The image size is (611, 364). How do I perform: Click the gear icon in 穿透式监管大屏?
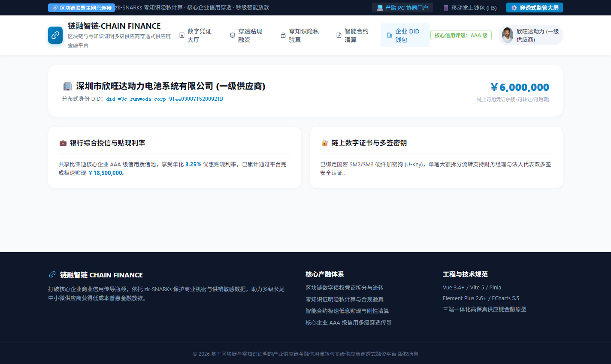click(x=514, y=8)
